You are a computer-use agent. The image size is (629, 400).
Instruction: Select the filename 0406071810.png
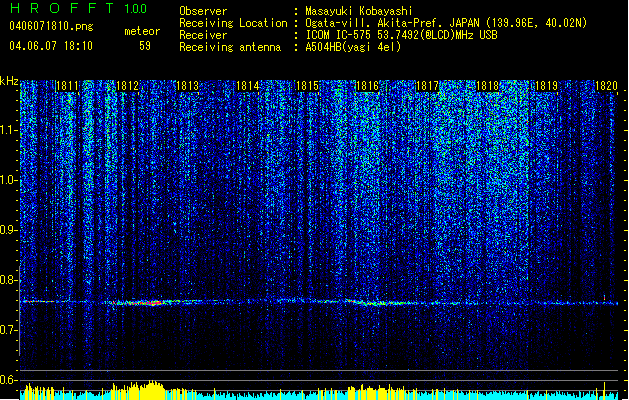[51, 26]
